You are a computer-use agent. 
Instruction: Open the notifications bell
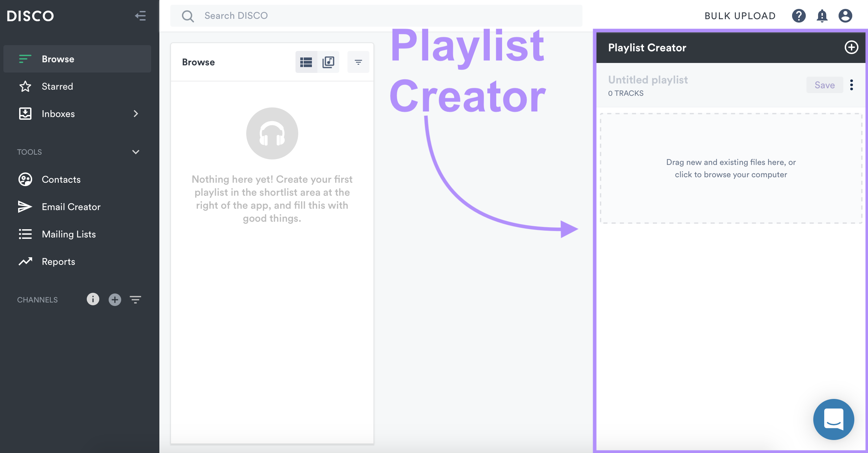click(822, 16)
